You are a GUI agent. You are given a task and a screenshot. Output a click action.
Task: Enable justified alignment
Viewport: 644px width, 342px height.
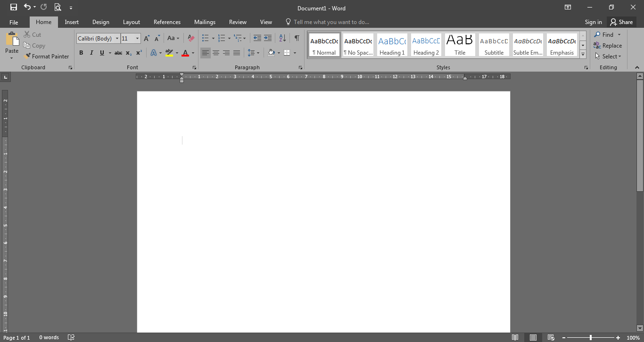(x=236, y=53)
